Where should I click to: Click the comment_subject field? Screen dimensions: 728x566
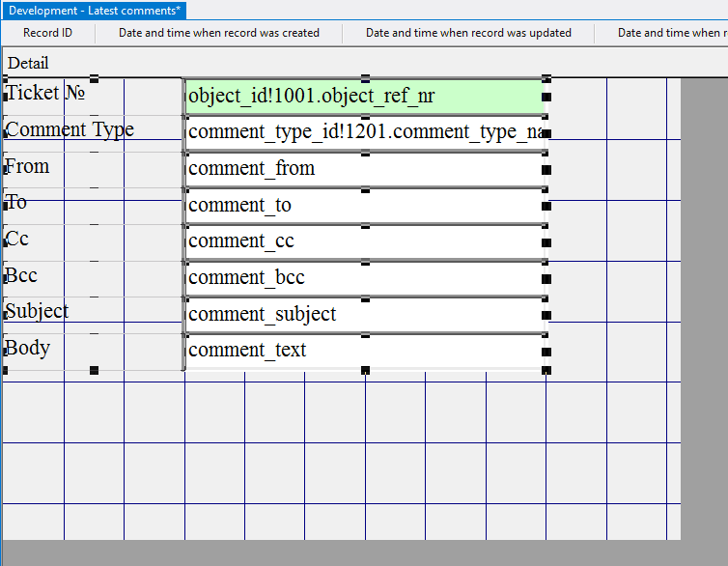coord(364,315)
